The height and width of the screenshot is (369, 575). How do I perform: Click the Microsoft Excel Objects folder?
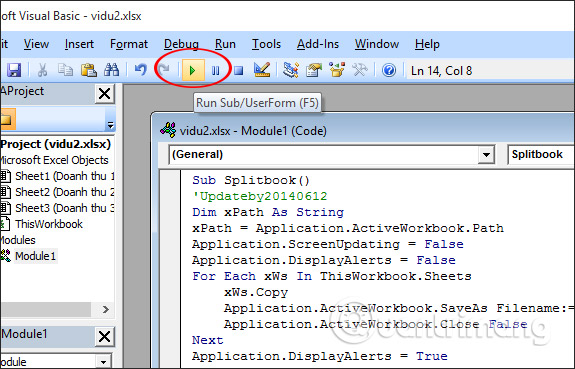54,160
